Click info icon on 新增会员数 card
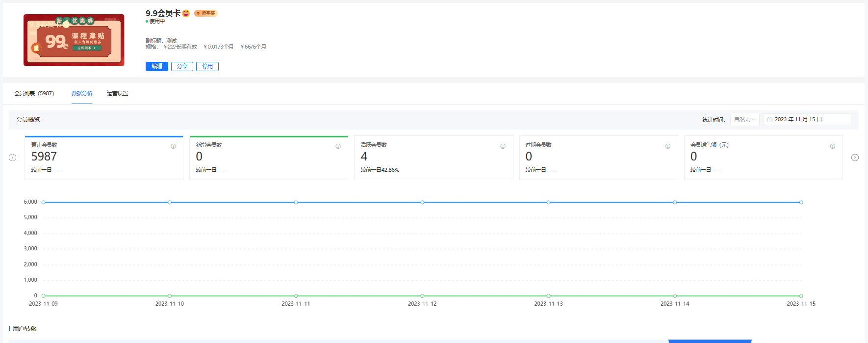Screen dimensions: 868x343 pos(338,146)
